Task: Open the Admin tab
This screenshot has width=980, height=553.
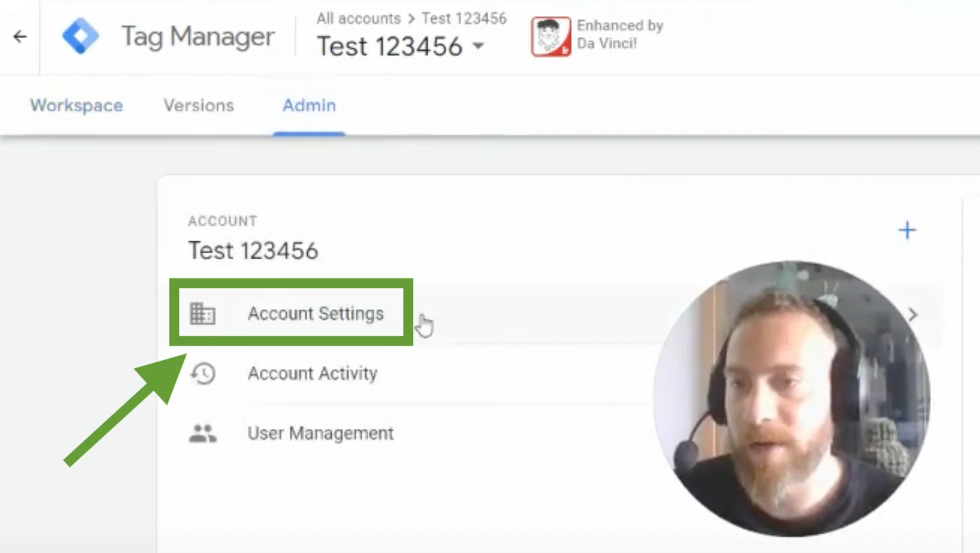Action: [308, 106]
